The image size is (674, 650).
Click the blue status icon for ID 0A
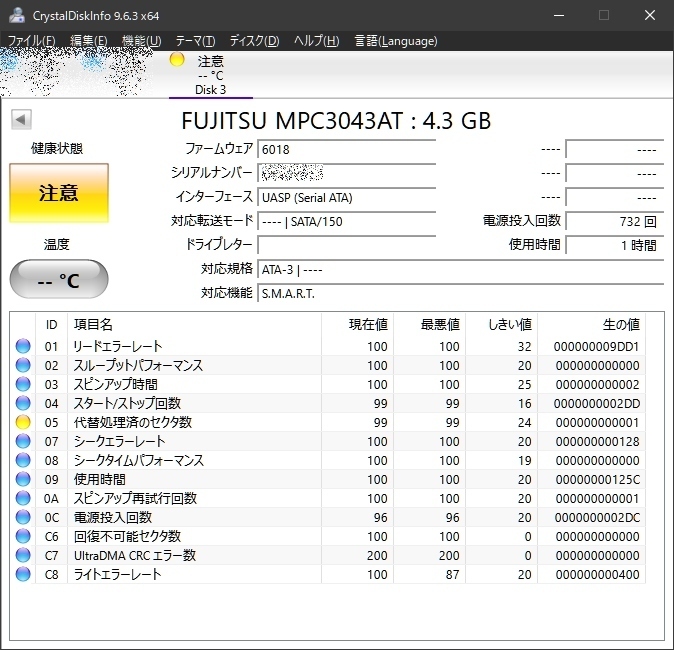point(23,498)
